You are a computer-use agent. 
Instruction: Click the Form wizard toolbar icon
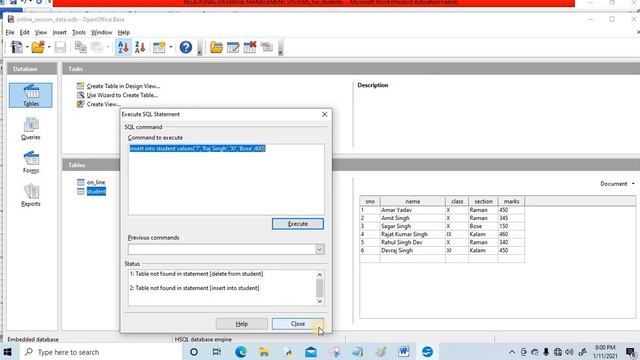tap(159, 47)
